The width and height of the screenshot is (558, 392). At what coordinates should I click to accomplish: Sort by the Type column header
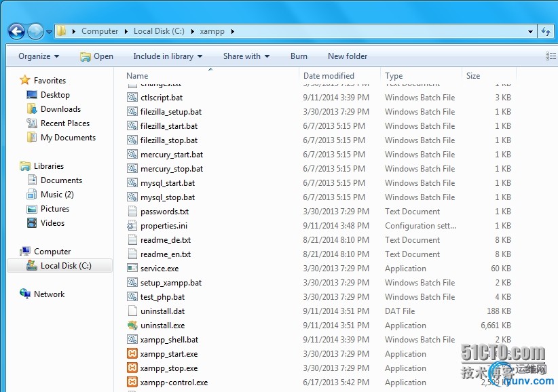(x=394, y=76)
